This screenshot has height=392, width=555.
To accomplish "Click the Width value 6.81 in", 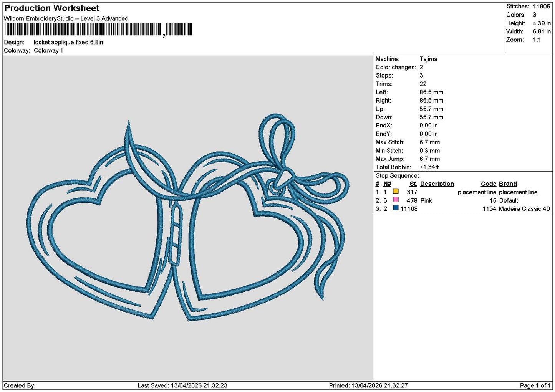I will click(x=542, y=31).
